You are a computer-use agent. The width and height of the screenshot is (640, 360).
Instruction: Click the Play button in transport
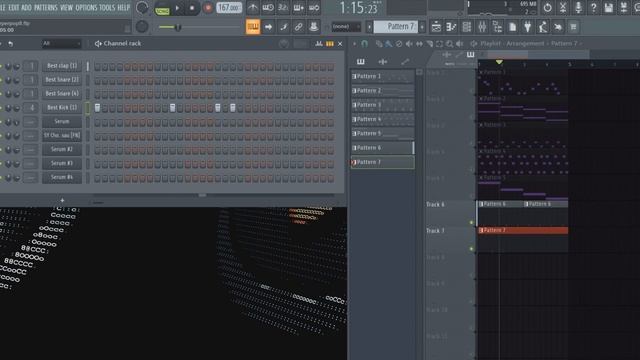pyautogui.click(x=177, y=8)
